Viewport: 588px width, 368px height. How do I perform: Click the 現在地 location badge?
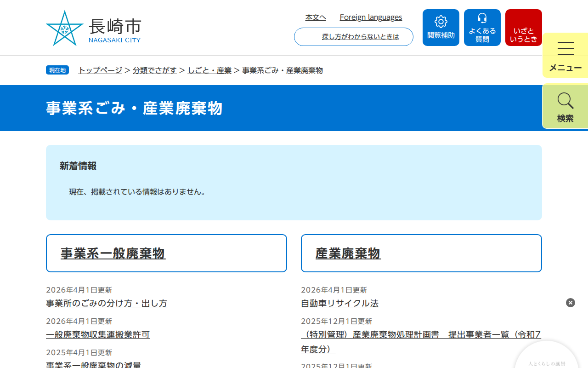(57, 70)
